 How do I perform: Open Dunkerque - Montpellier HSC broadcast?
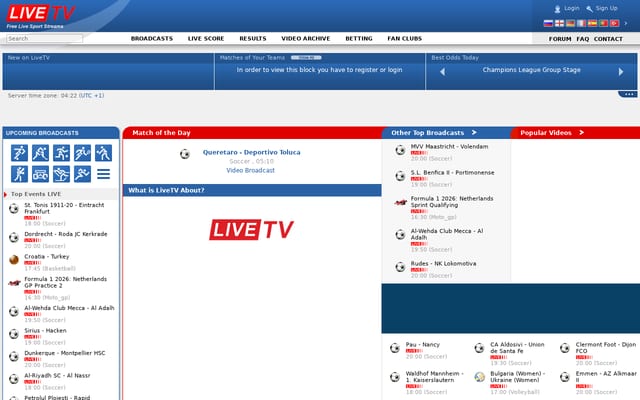pos(64,353)
